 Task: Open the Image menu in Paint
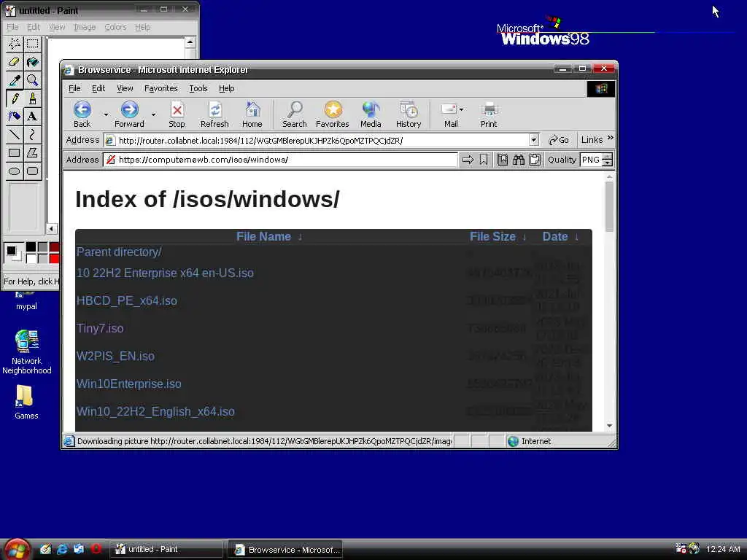[85, 27]
